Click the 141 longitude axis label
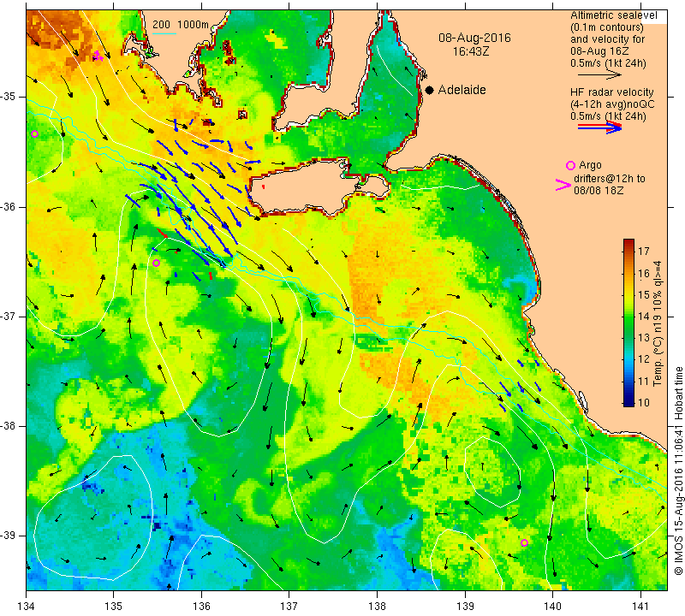 pos(640,606)
